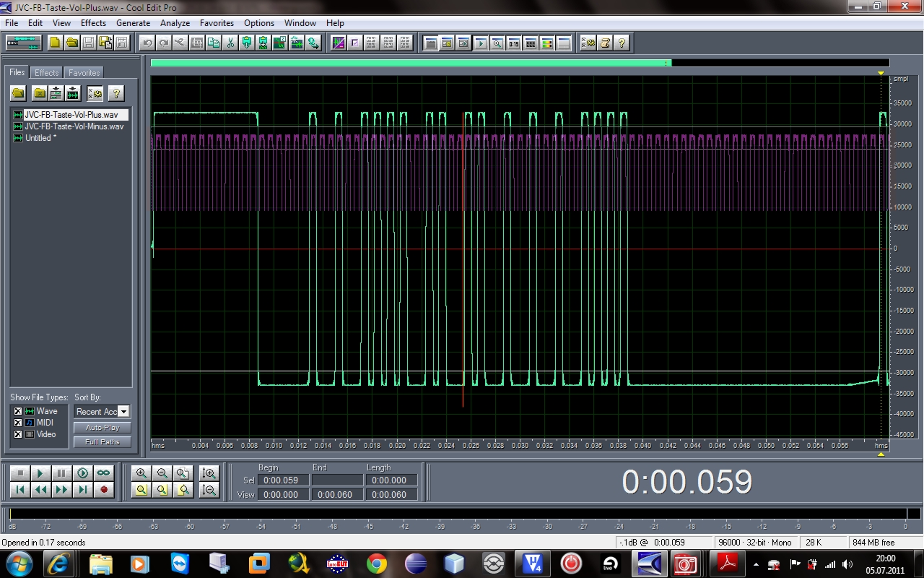The width and height of the screenshot is (924, 578).
Task: Disable the Video file type checkbox
Action: (x=18, y=434)
